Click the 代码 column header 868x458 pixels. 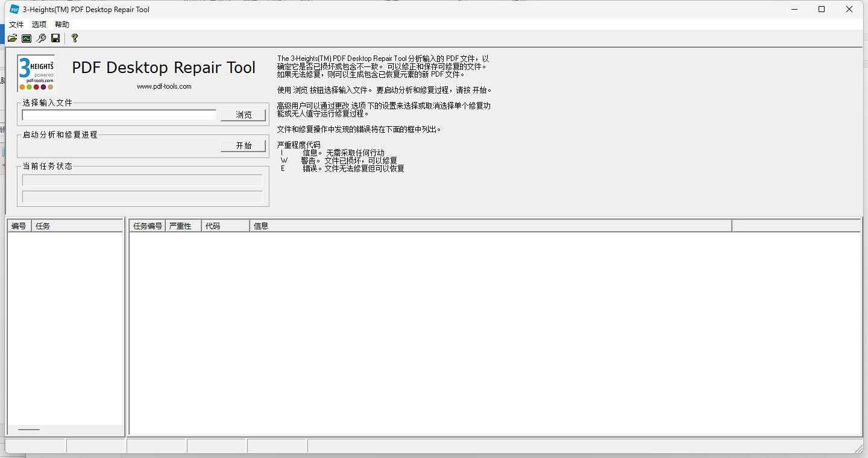pyautogui.click(x=225, y=226)
